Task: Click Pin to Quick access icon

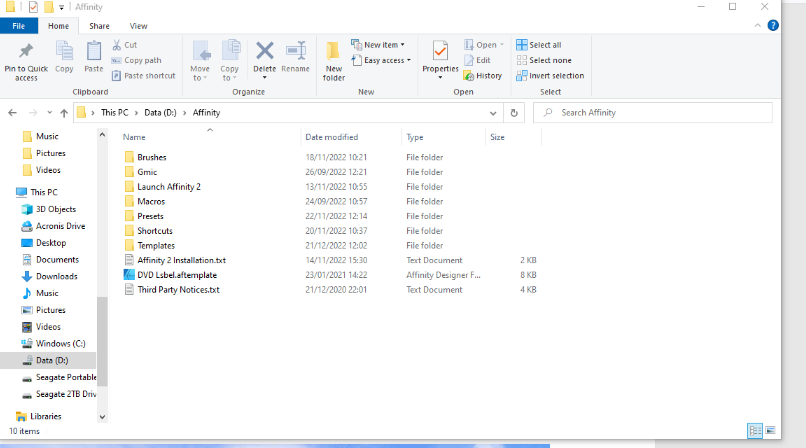Action: (26, 51)
